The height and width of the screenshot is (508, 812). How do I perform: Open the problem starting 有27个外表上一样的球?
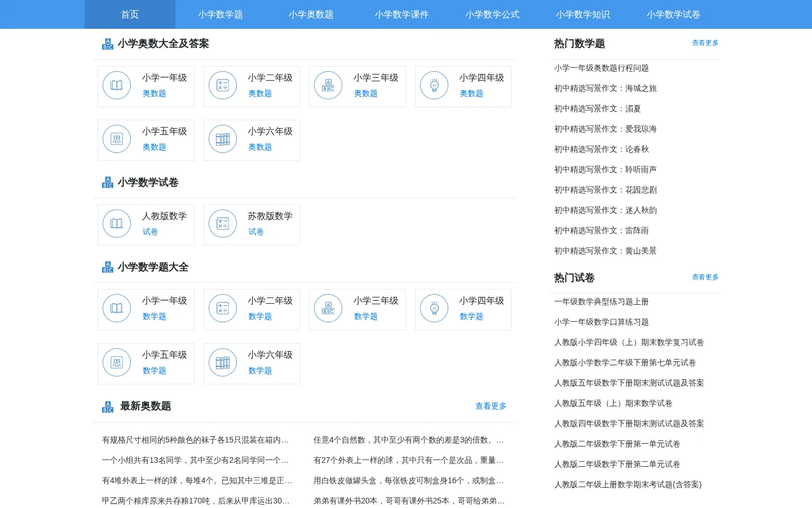click(x=409, y=461)
